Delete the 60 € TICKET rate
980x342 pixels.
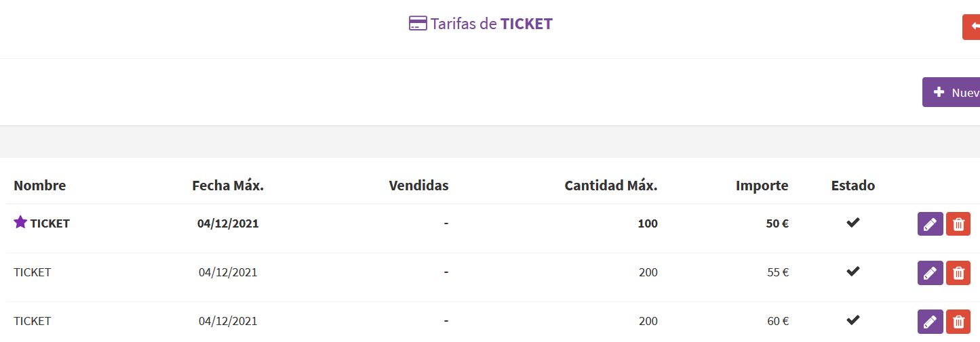958,321
